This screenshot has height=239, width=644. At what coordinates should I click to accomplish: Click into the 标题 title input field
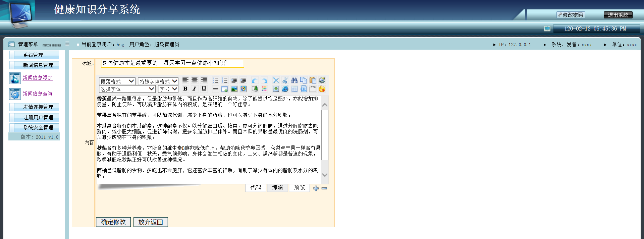point(172,63)
